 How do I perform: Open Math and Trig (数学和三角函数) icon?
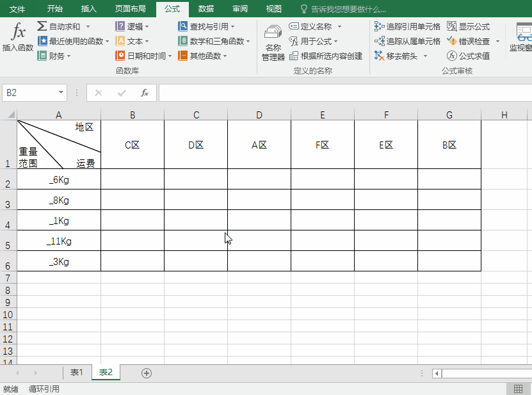[182, 41]
